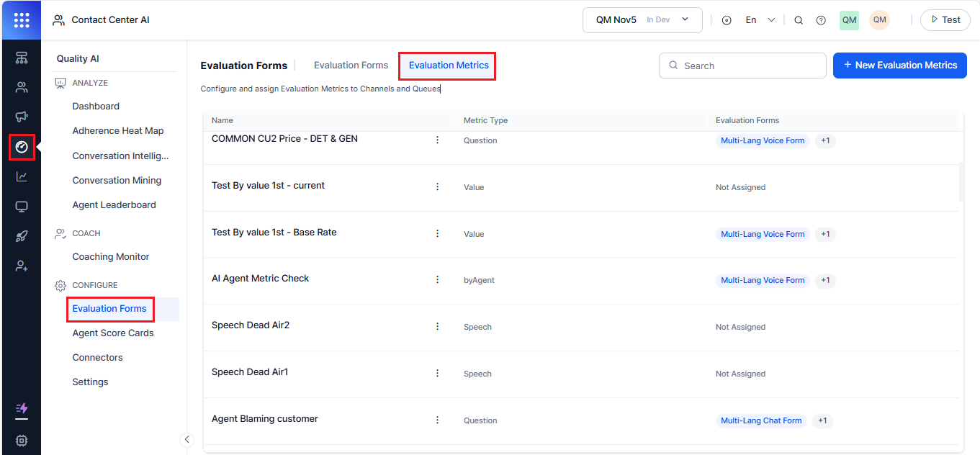The width and height of the screenshot is (980, 455).
Task: Open options menu for Speech Dead Air2
Action: coord(437,327)
